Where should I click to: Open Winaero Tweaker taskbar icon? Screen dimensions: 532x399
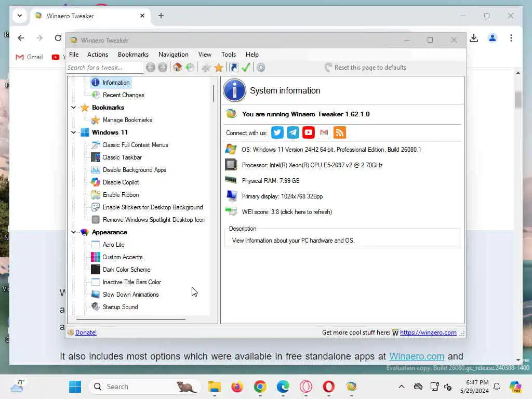tap(352, 387)
